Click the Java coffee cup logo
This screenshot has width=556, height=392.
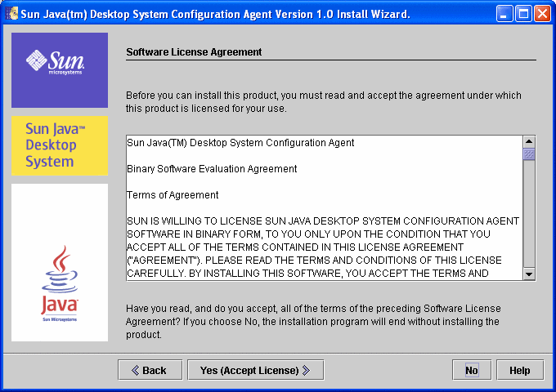60,283
